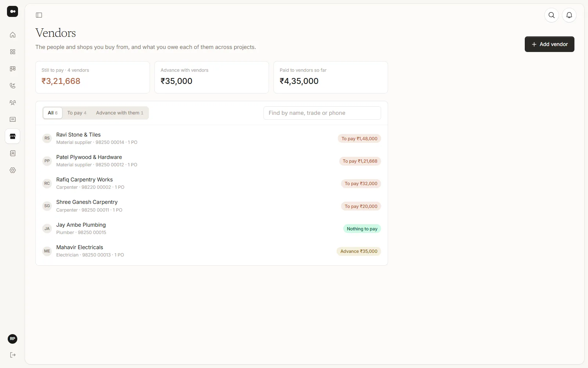Focus the Find by name search field

pyautogui.click(x=322, y=113)
